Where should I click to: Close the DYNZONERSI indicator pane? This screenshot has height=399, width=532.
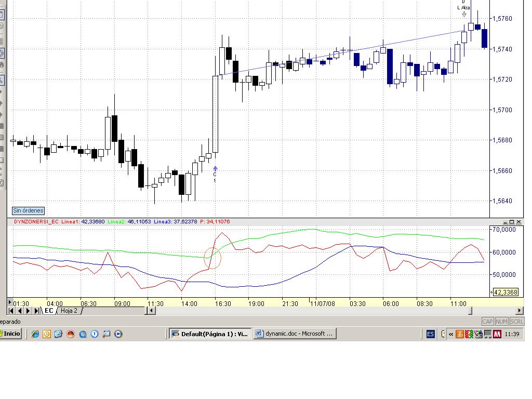(x=519, y=222)
